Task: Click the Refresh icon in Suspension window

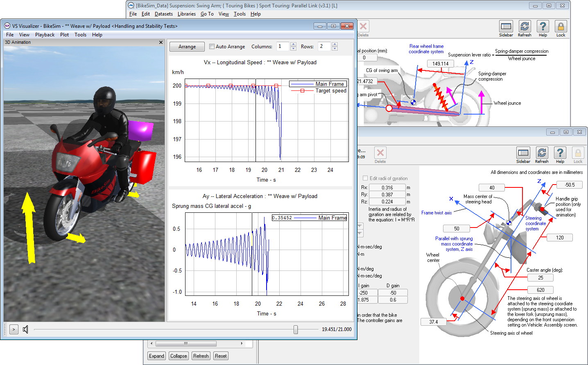Action: tap(525, 27)
